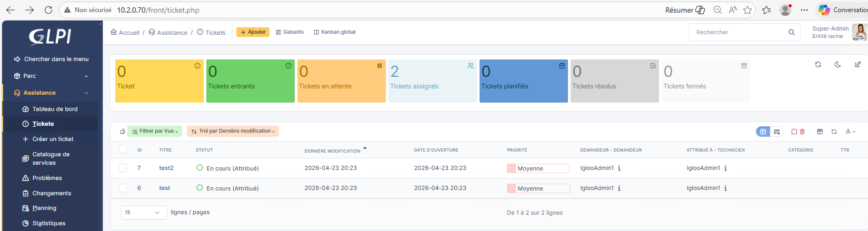Open the Super-Admin user avatar menu

(x=860, y=32)
